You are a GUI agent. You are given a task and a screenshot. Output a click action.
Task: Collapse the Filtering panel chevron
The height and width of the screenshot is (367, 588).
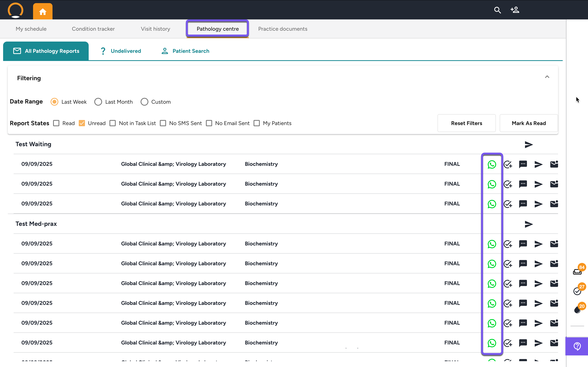pos(547,77)
